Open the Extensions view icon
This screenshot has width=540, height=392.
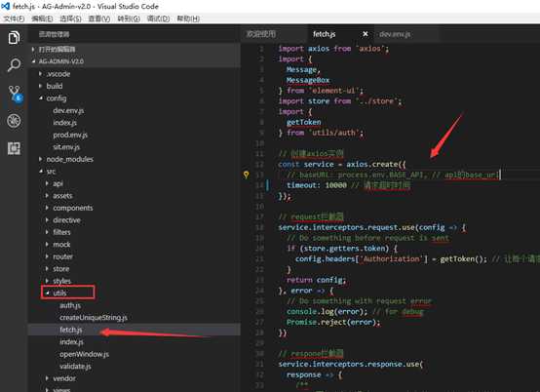point(14,148)
